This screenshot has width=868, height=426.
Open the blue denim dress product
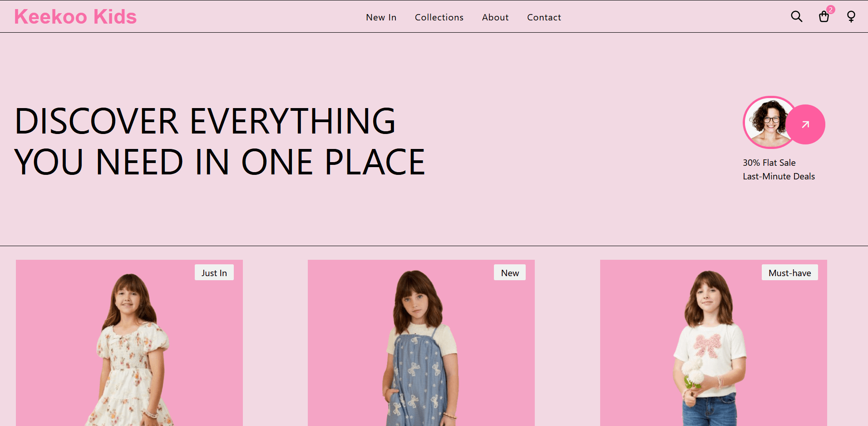(421, 343)
